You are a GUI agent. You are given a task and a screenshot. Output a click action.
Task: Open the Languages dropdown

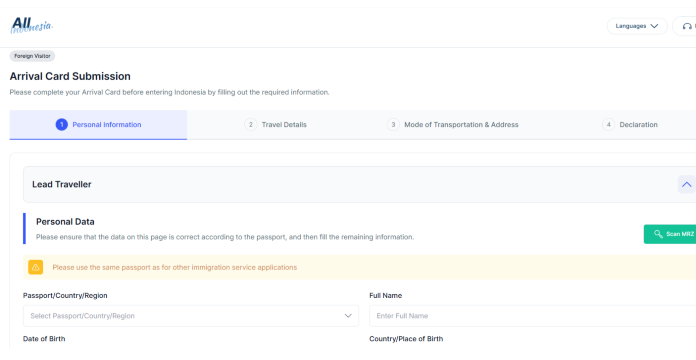click(637, 26)
